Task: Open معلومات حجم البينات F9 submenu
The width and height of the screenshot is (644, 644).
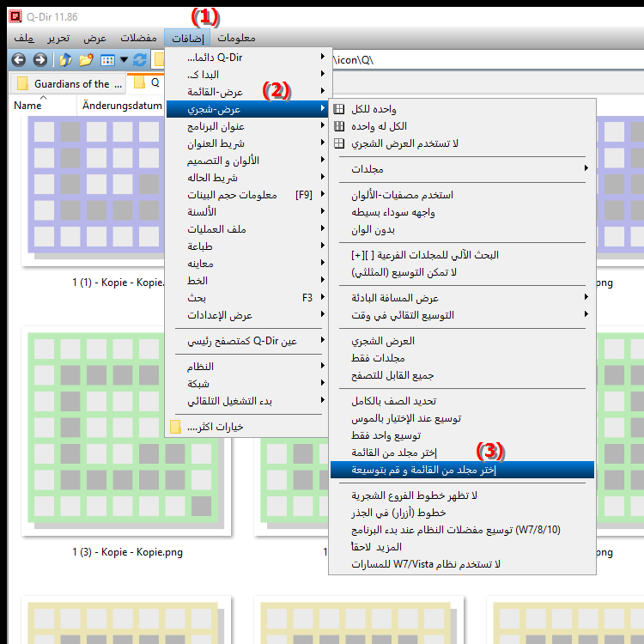Action: (247, 195)
